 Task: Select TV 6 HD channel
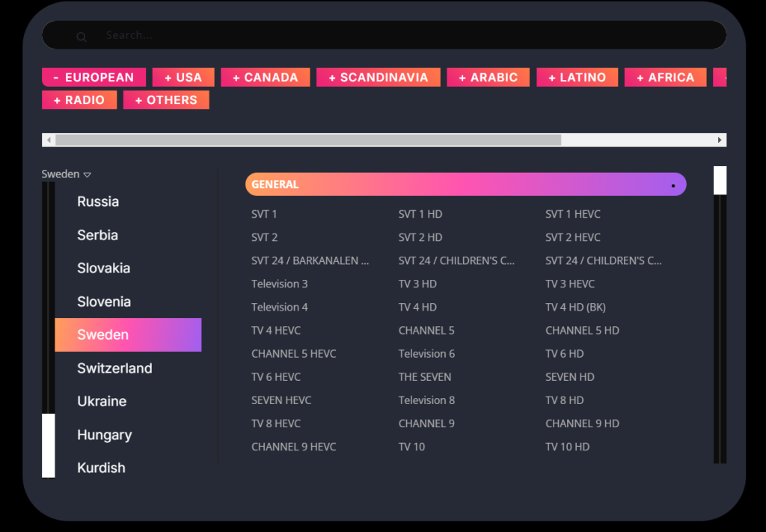pyautogui.click(x=564, y=354)
